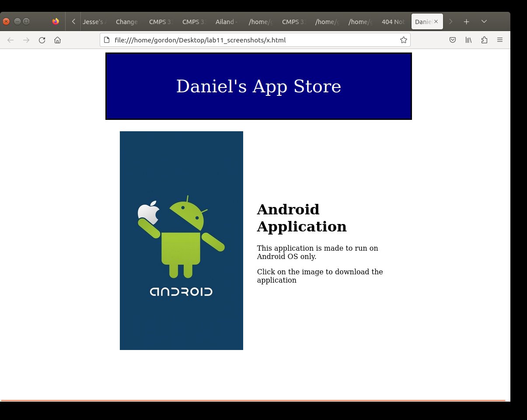The image size is (527, 420).
Task: Expand the list all tabs dropdown
Action: [x=484, y=21]
